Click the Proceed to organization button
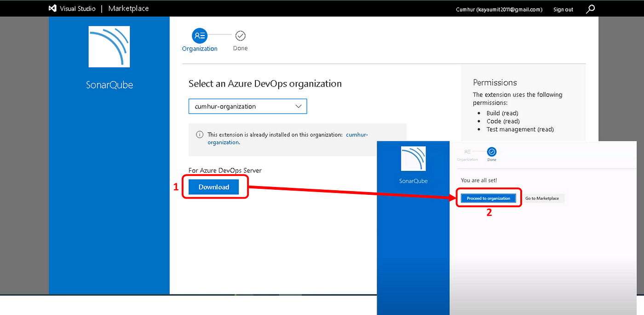The height and width of the screenshot is (315, 644). pos(489,198)
